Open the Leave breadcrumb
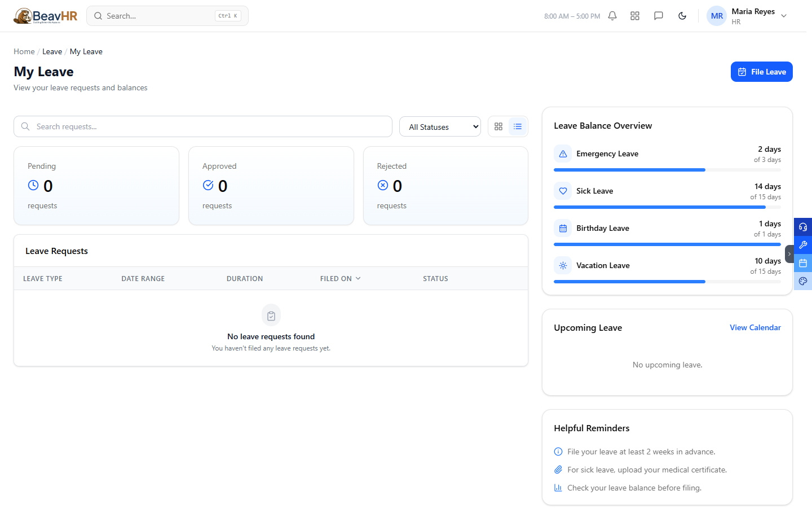Screen dimensions: 812x508 (x=52, y=51)
